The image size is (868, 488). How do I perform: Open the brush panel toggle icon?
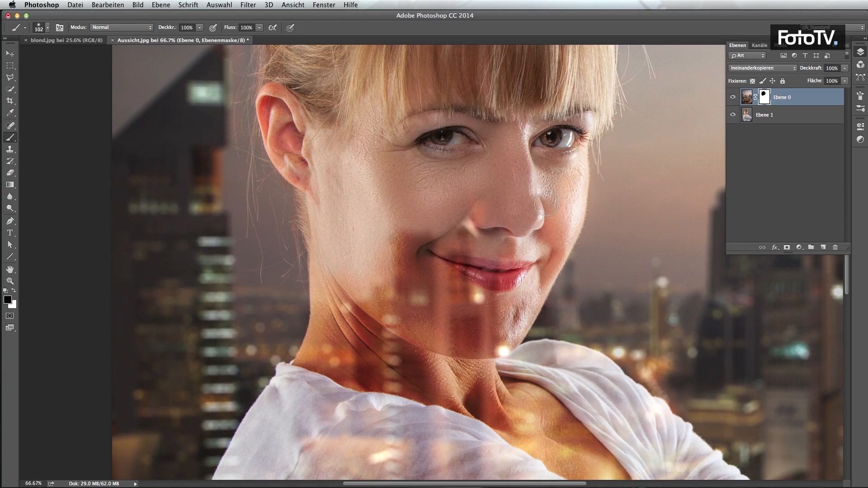59,28
